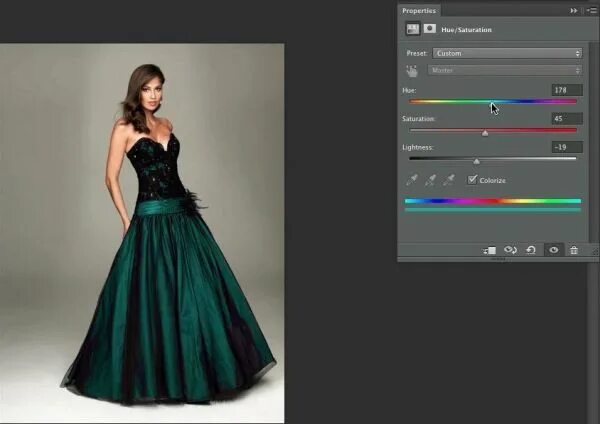600x424 pixels.
Task: Click the view previous state icon
Action: point(510,250)
